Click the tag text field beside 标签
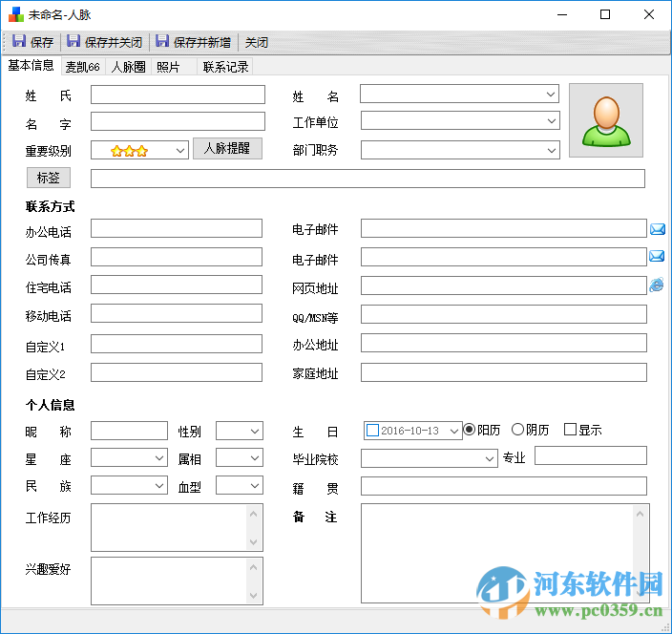The height and width of the screenshot is (634, 672). point(367,179)
